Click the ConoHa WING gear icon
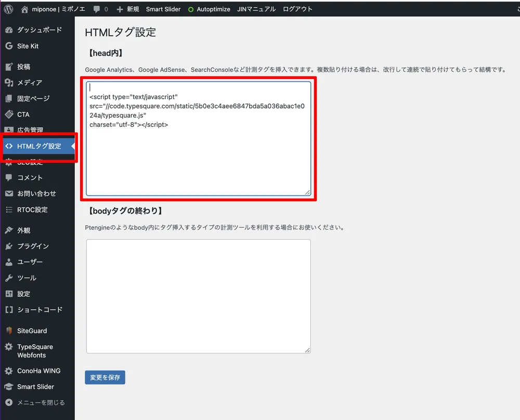 9,371
